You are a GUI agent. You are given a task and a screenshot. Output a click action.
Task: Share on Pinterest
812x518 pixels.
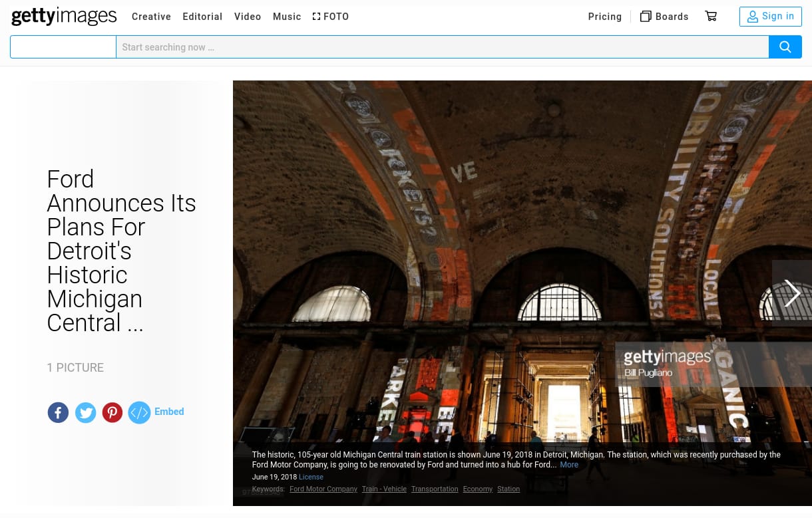click(112, 412)
